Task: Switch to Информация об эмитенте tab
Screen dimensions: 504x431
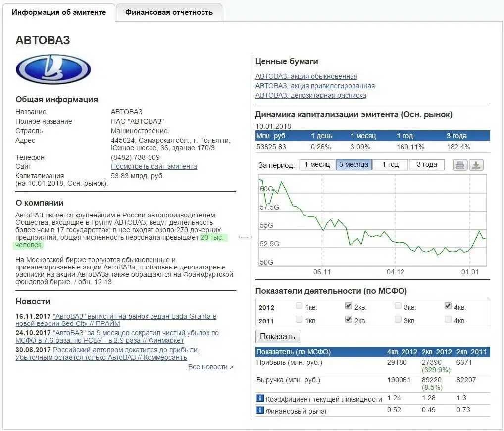Action: [x=59, y=12]
